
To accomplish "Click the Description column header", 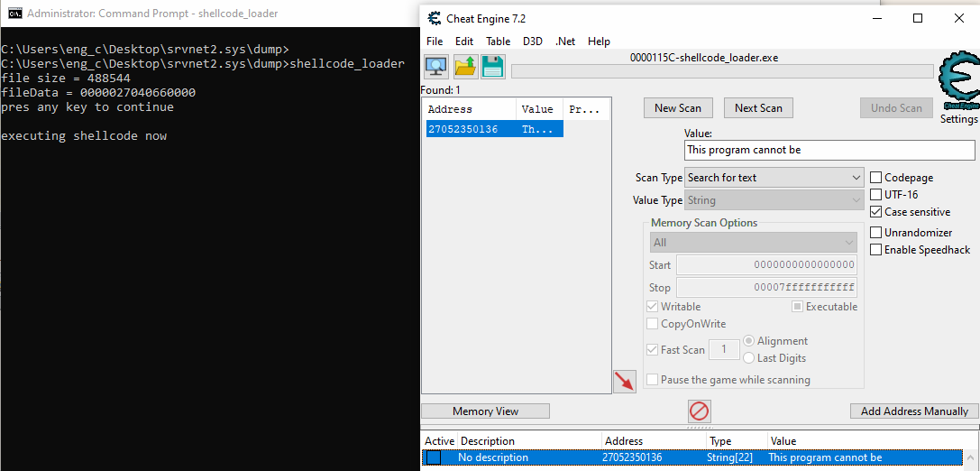I will pos(530,441).
